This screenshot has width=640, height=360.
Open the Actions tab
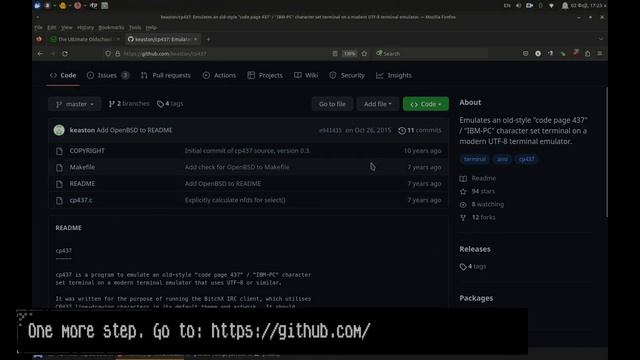219,75
